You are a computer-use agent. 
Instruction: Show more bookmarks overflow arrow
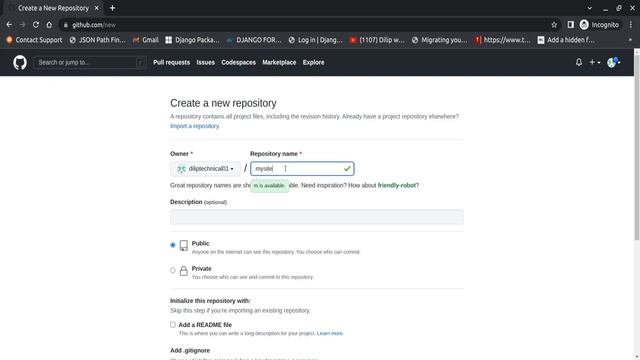point(630,40)
